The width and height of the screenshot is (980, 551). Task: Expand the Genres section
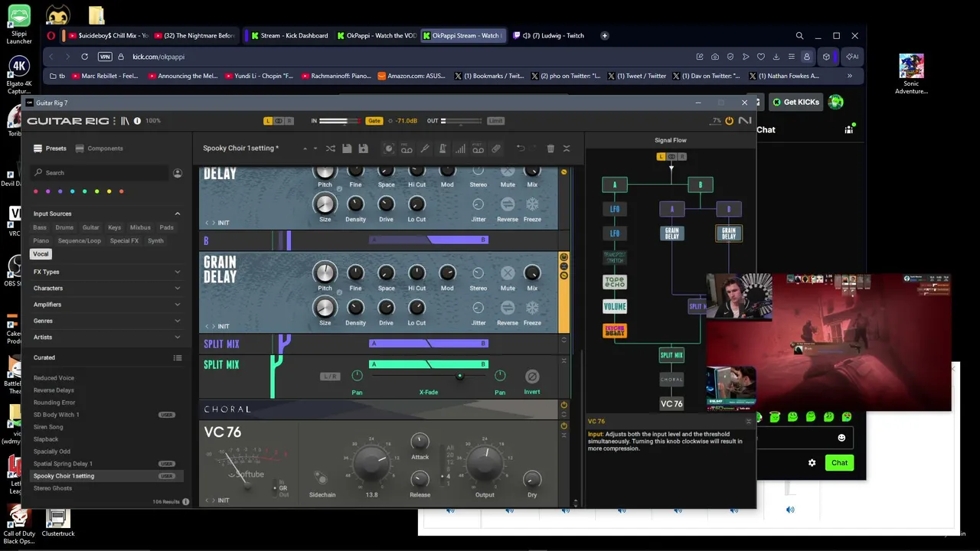coord(178,321)
